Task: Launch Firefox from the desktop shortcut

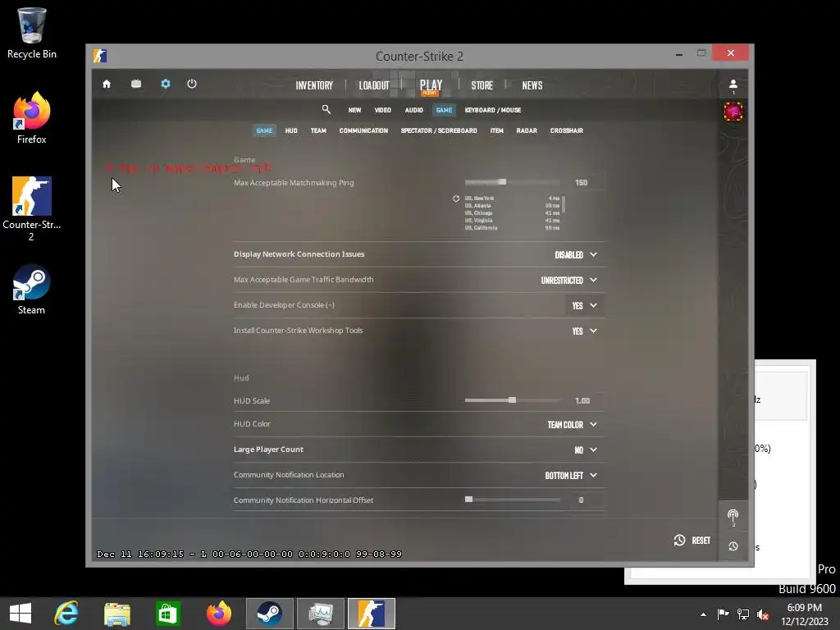Action: [32, 118]
